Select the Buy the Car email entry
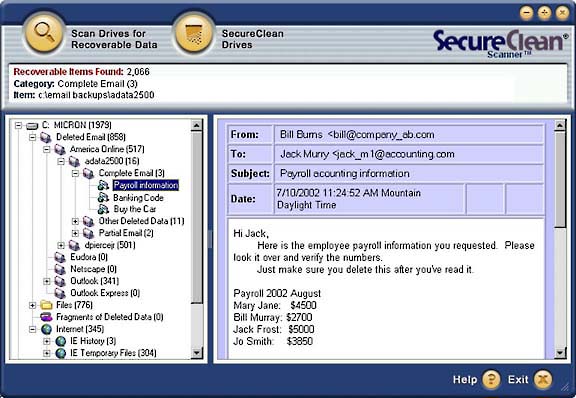The height and width of the screenshot is (398, 576). click(x=134, y=209)
